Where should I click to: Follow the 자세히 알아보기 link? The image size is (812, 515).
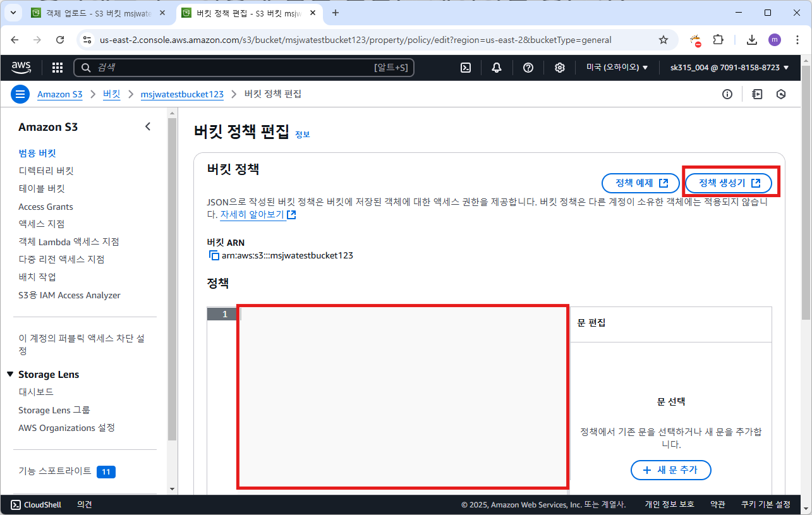click(x=258, y=214)
